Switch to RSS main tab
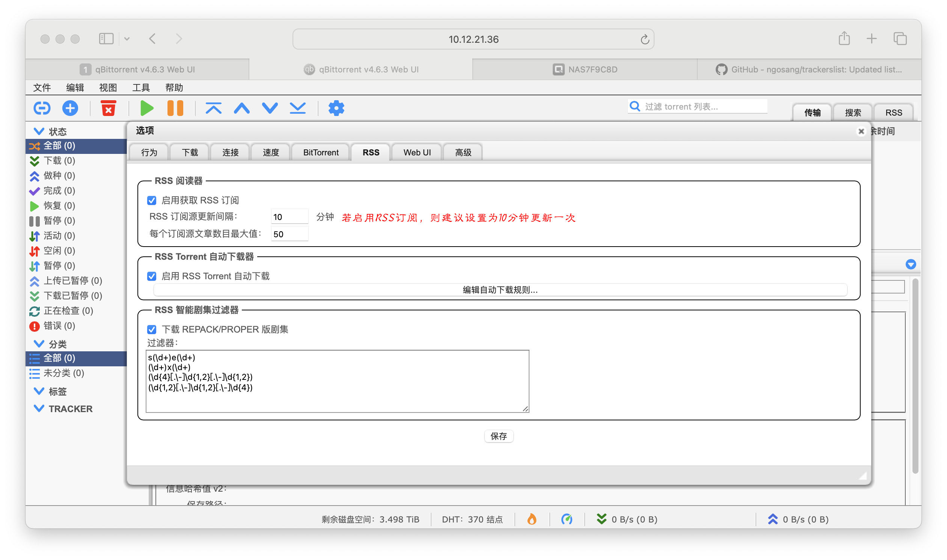This screenshot has height=560, width=947. click(894, 113)
